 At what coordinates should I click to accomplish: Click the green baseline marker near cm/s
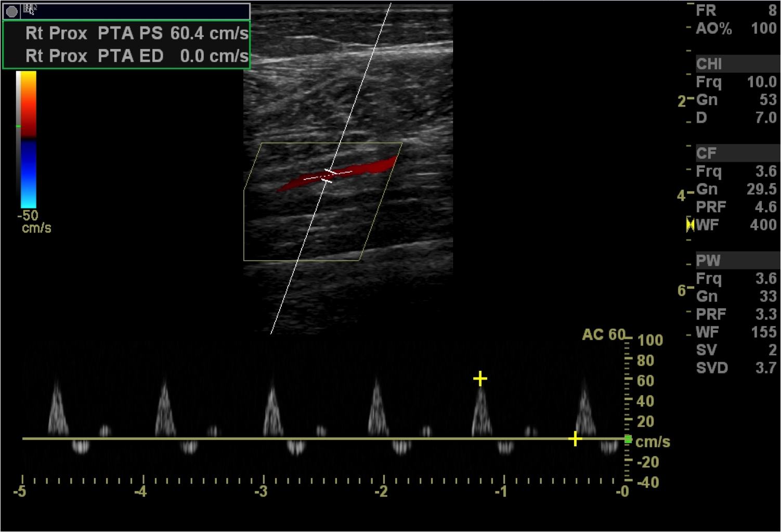pyautogui.click(x=628, y=440)
